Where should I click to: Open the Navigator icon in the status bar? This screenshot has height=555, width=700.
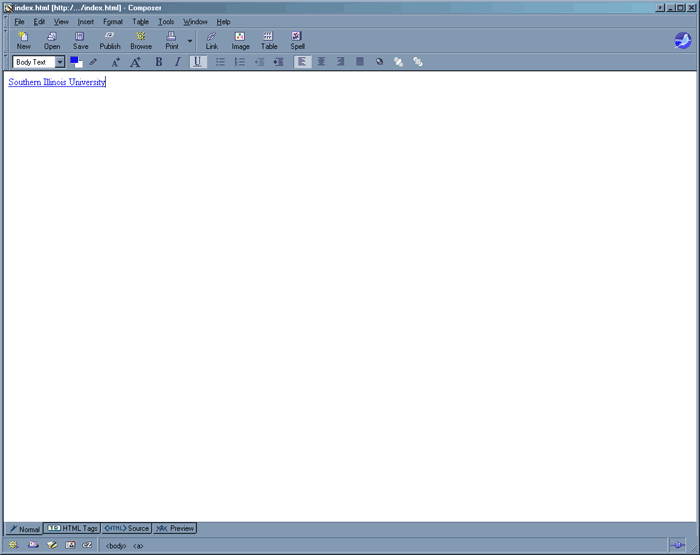point(13,545)
